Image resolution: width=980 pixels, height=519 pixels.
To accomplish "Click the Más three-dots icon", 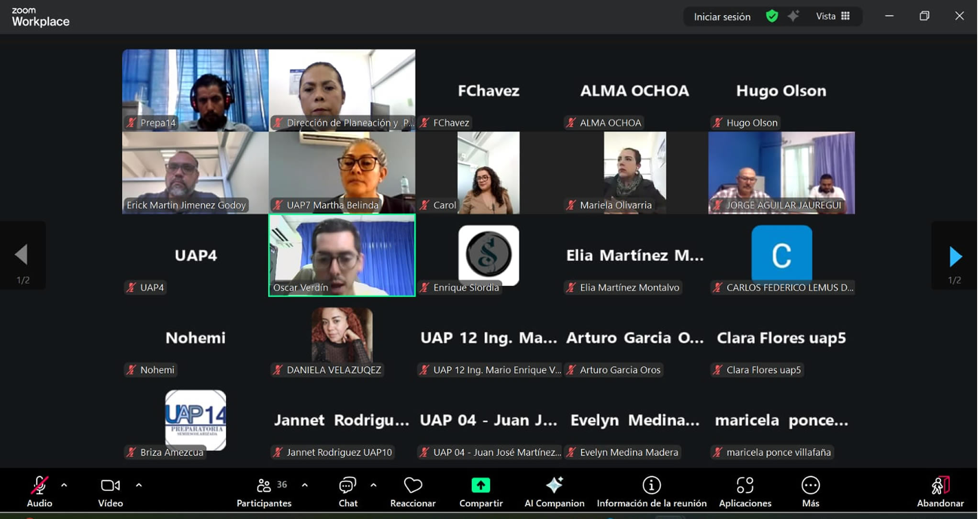I will tap(810, 486).
